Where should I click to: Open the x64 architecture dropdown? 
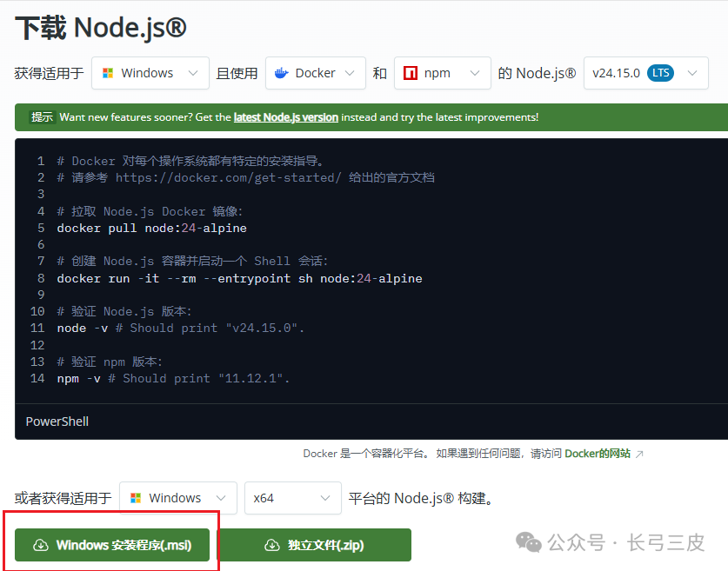(x=292, y=498)
